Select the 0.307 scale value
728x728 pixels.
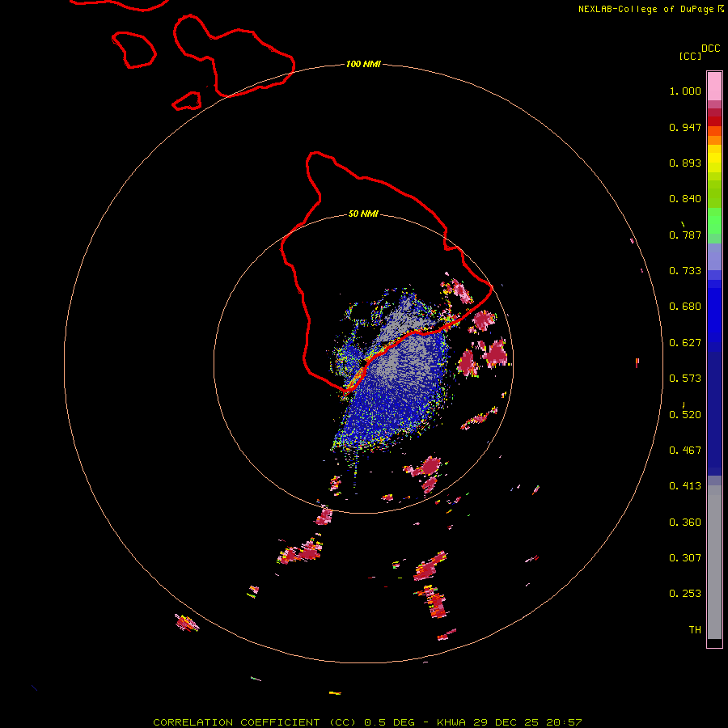[x=685, y=558]
